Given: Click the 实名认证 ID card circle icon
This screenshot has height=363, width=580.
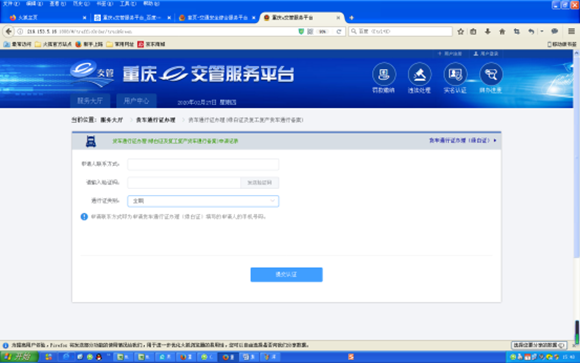Looking at the screenshot, I should tap(455, 74).
